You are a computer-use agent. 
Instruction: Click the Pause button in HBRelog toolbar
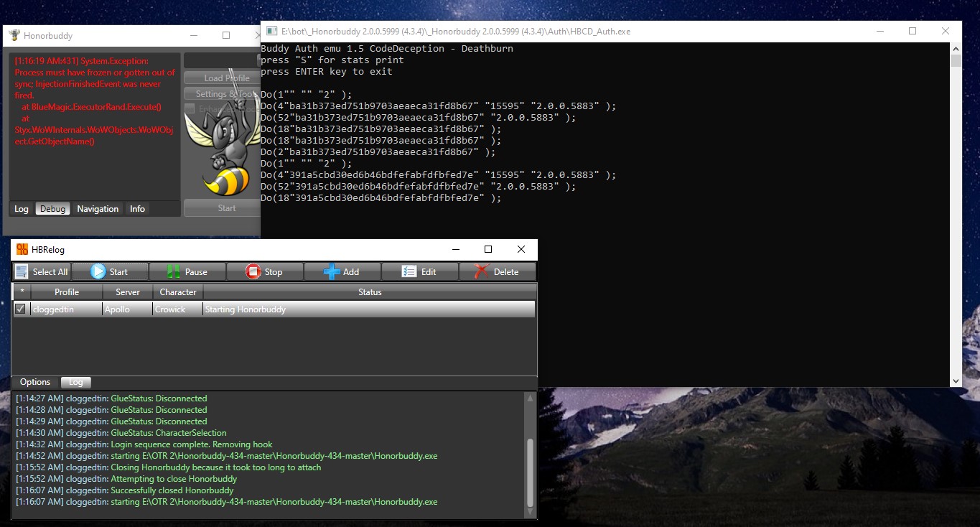pos(187,271)
